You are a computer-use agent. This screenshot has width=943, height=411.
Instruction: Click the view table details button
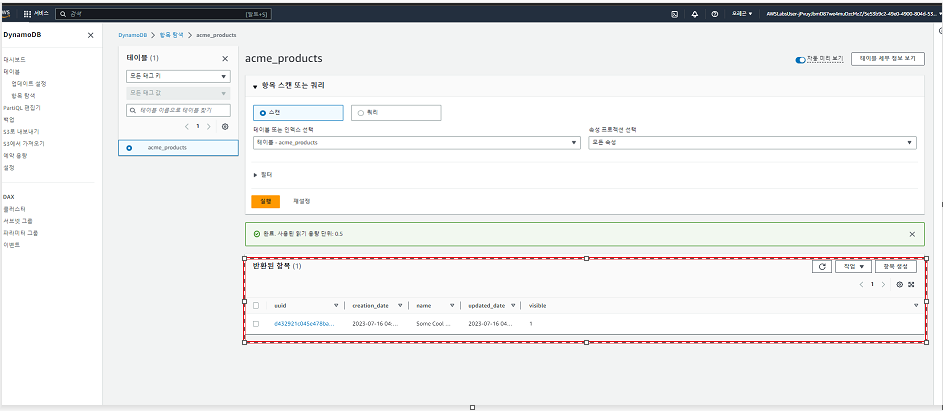(x=888, y=58)
